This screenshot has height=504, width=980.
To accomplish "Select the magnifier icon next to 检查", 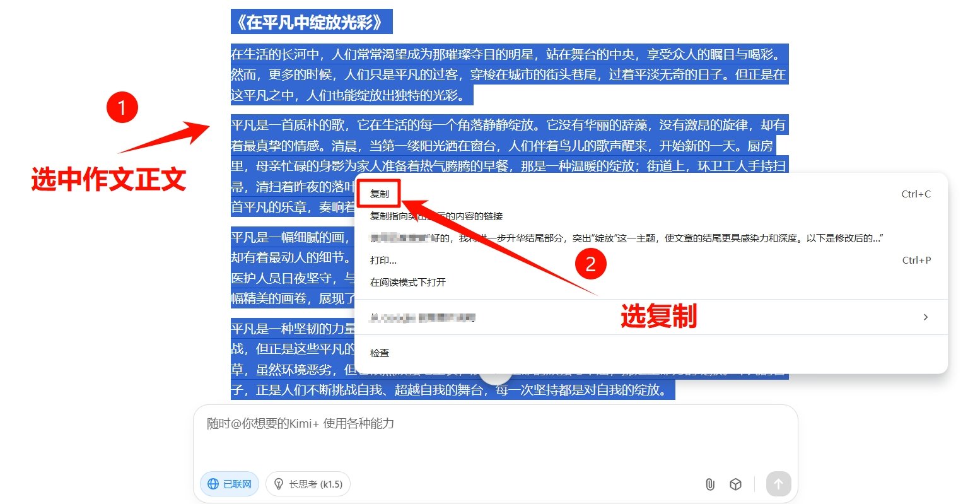I will [x=365, y=353].
